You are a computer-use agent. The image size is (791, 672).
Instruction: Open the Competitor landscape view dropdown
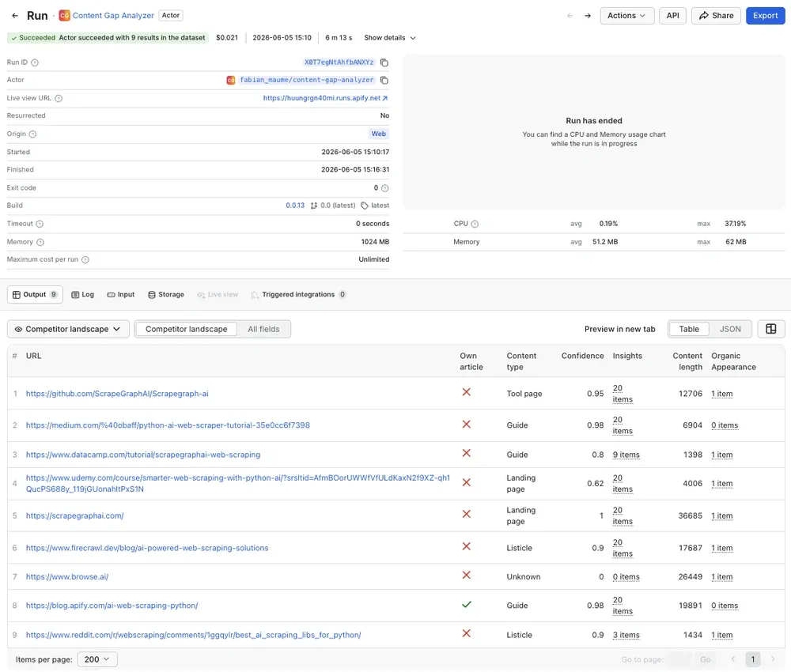[68, 329]
